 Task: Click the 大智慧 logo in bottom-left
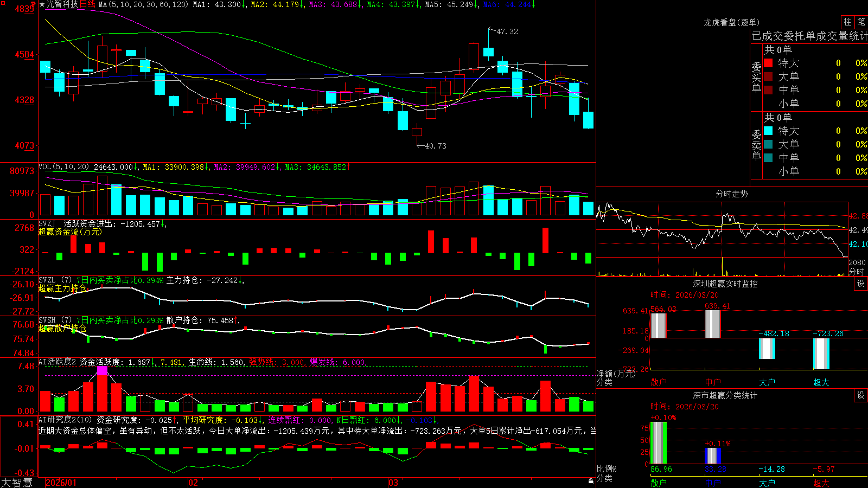pos(17,483)
